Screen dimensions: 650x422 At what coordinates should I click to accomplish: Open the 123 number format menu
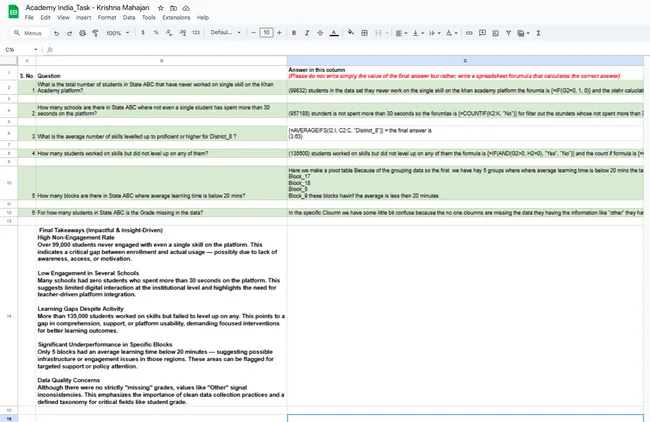point(196,33)
